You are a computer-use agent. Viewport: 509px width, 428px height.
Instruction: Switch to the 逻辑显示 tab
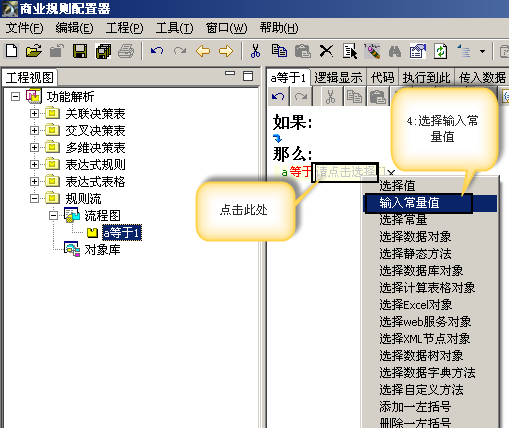click(x=338, y=78)
